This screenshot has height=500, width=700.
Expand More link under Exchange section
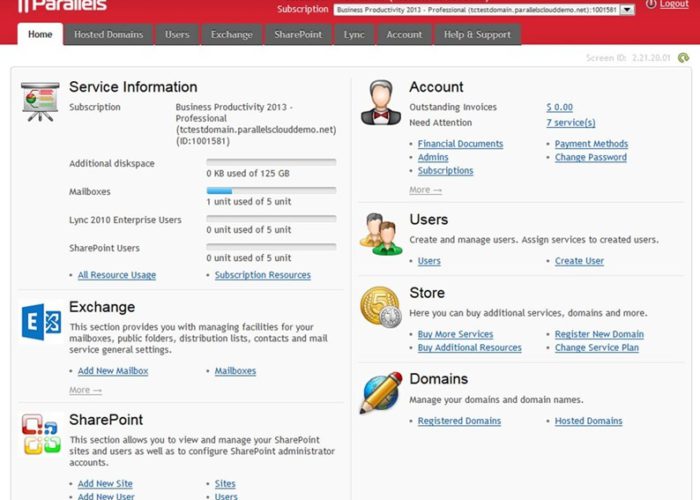click(85, 390)
